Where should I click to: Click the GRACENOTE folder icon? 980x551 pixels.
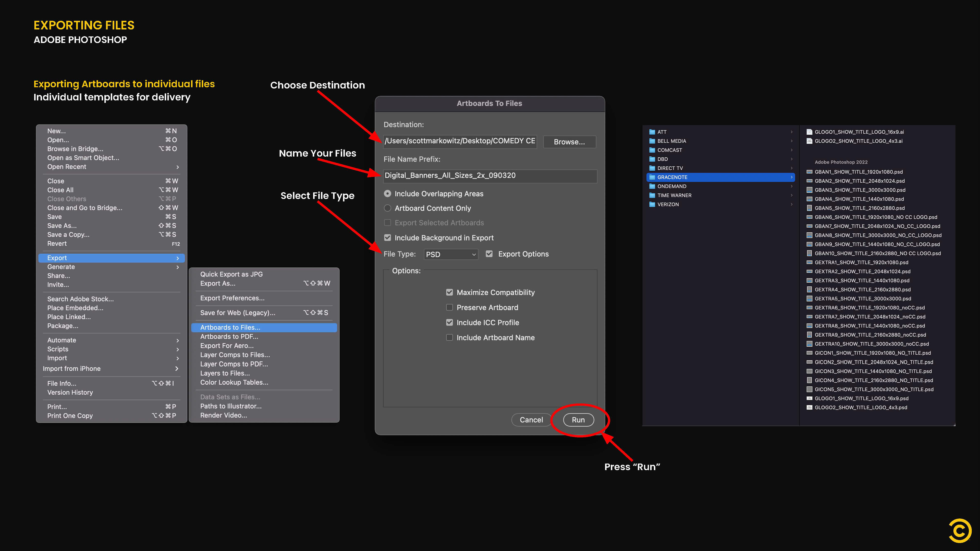(652, 177)
